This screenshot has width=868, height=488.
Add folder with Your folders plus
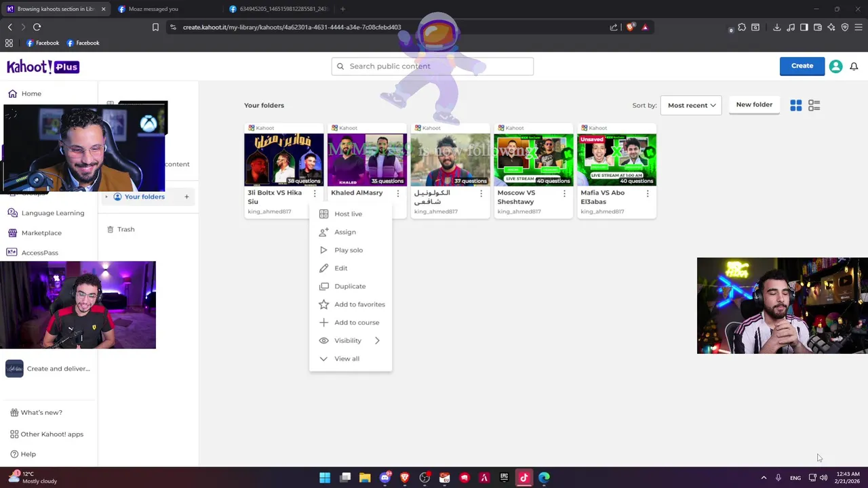pyautogui.click(x=186, y=197)
